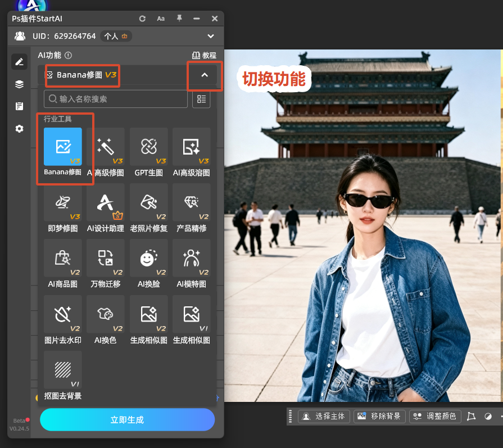This screenshot has height=448, width=503.
Task: Open the layers tab in sidebar
Action: point(19,84)
